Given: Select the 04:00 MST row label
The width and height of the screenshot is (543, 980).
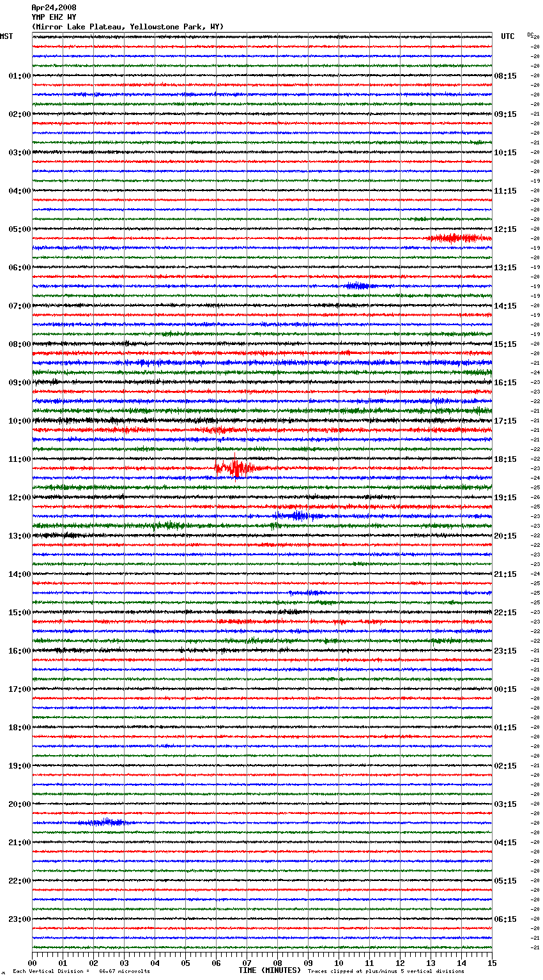Looking at the screenshot, I should (19, 191).
